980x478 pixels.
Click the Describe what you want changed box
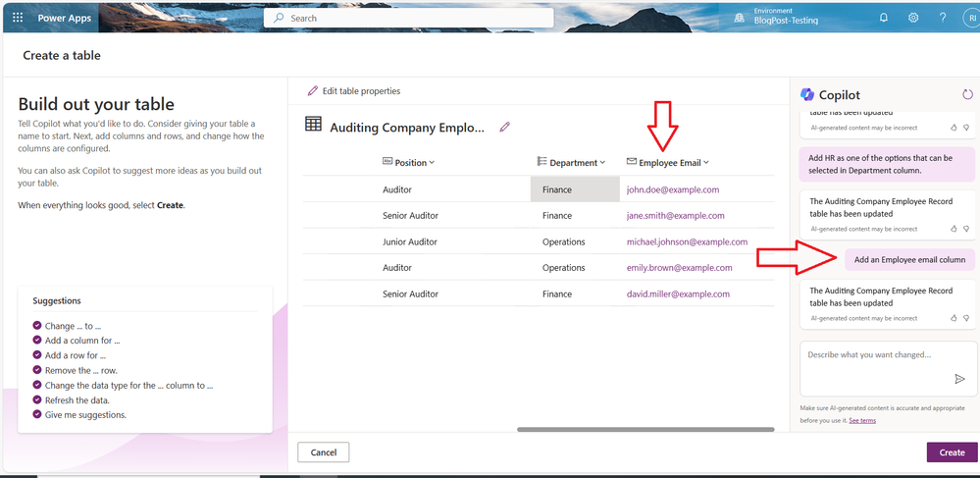(x=888, y=369)
